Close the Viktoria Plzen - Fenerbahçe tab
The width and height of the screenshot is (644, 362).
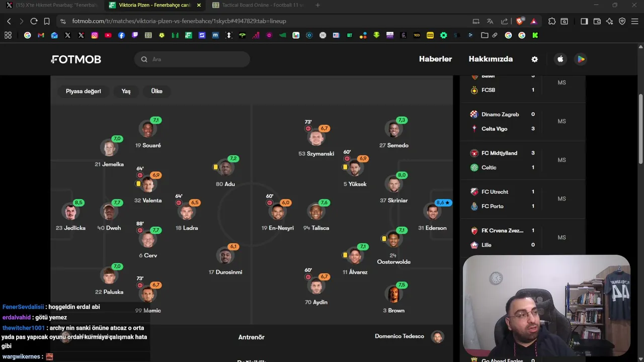click(199, 5)
